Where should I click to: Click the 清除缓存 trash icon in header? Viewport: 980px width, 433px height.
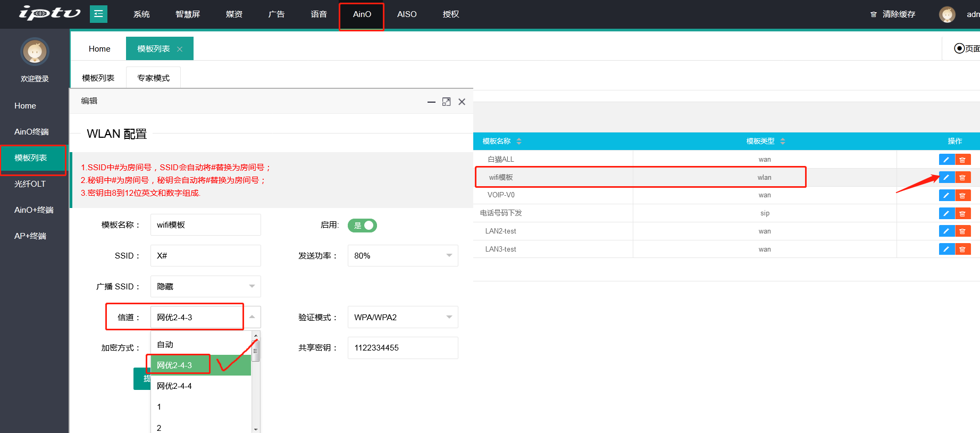(873, 14)
